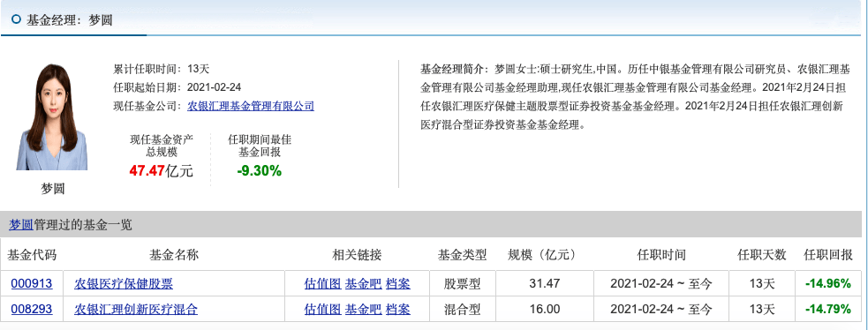Open 估值图 link for 农银医疗保健股票

(322, 283)
